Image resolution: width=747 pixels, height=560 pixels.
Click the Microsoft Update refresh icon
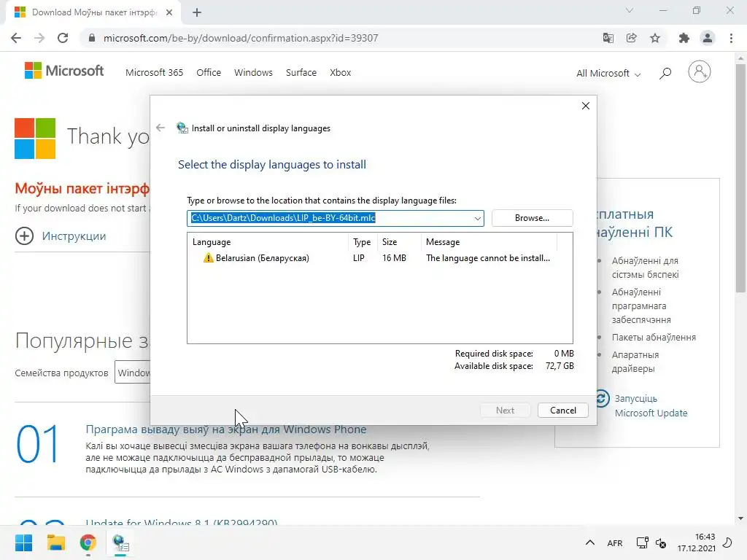tap(602, 399)
